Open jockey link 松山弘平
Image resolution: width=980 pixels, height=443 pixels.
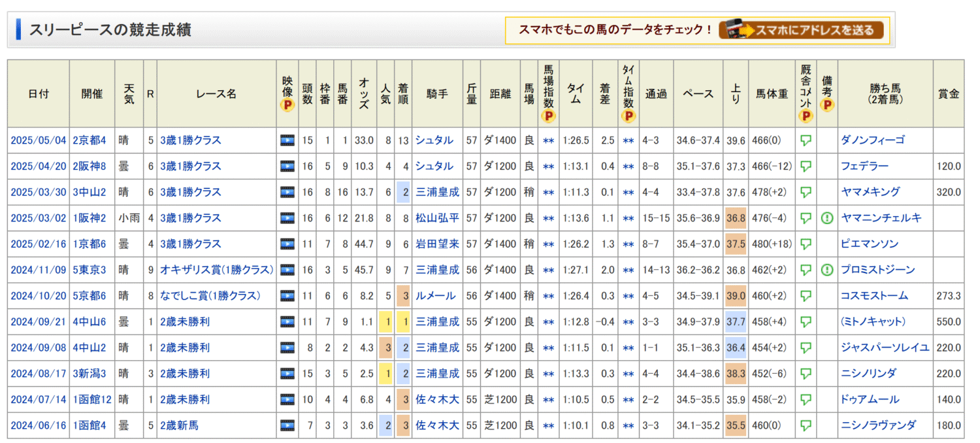[x=438, y=218]
